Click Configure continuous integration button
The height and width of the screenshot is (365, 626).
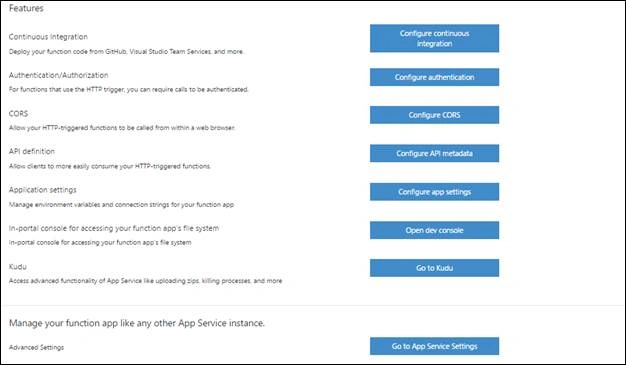pos(434,38)
